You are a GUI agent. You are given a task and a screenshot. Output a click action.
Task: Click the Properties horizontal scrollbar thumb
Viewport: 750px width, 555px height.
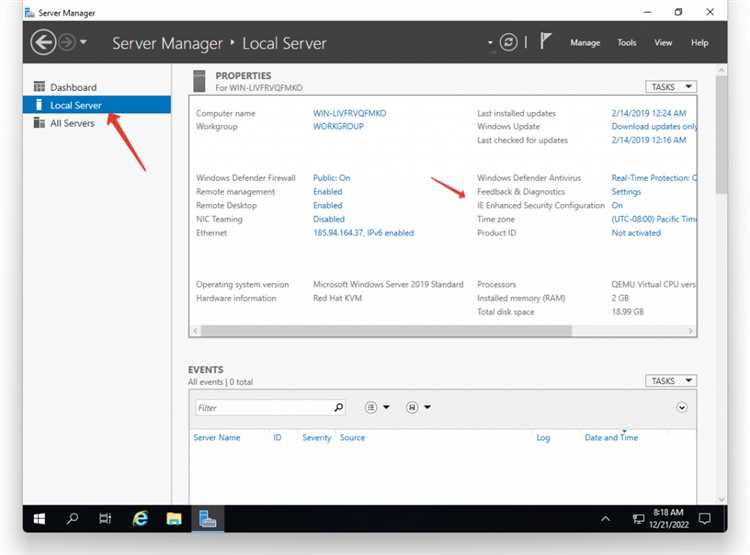coord(386,331)
